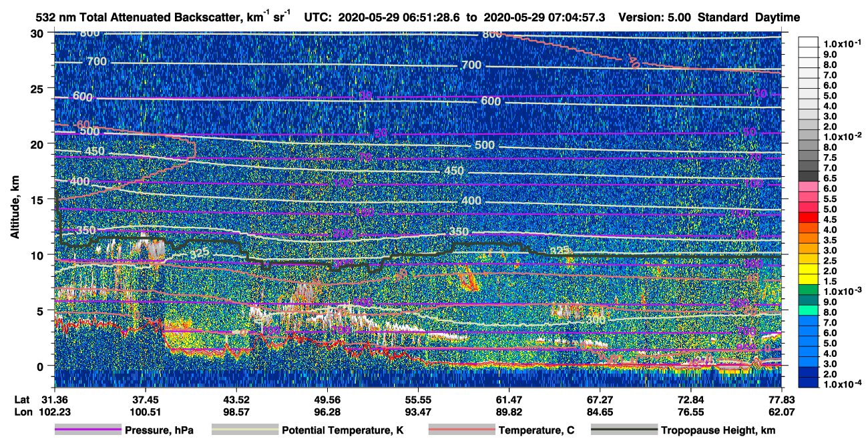This screenshot has width=868, height=445.
Task: Click the altitude axis tick '20'
Action: [x=38, y=144]
